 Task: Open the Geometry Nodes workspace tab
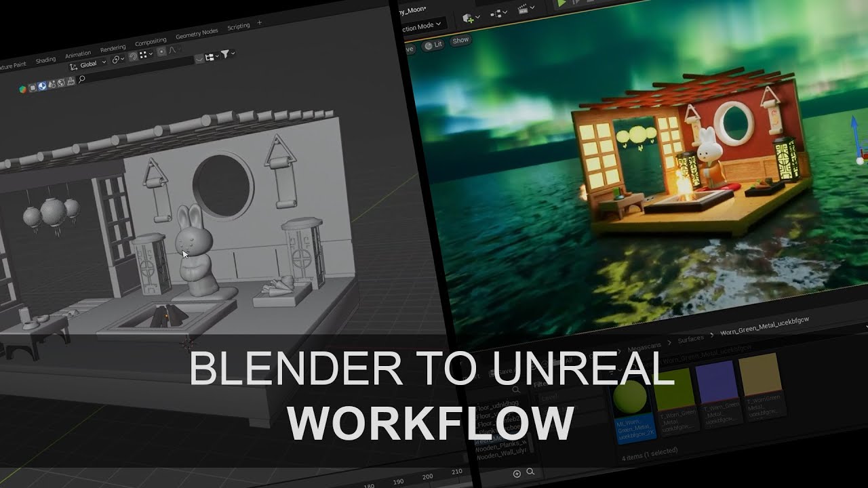(x=197, y=33)
